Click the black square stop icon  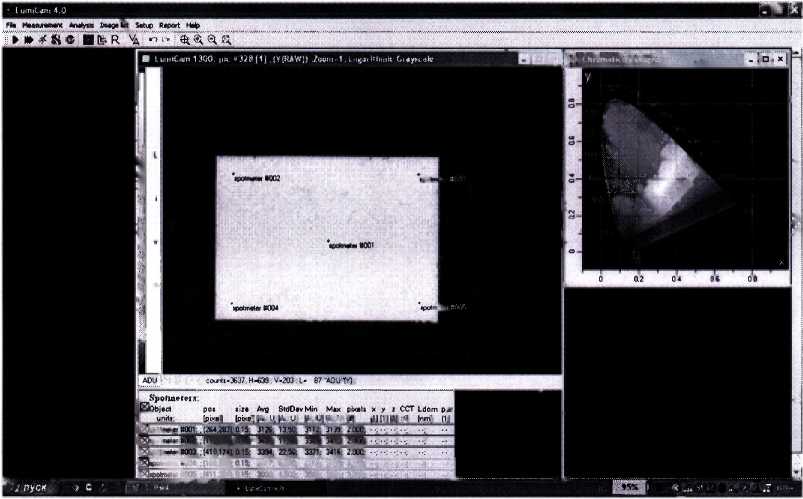(88, 40)
